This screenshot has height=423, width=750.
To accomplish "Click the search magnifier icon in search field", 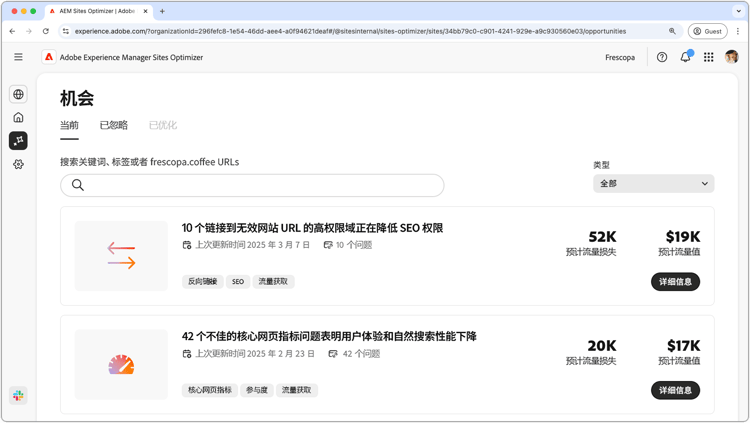I will click(x=78, y=185).
